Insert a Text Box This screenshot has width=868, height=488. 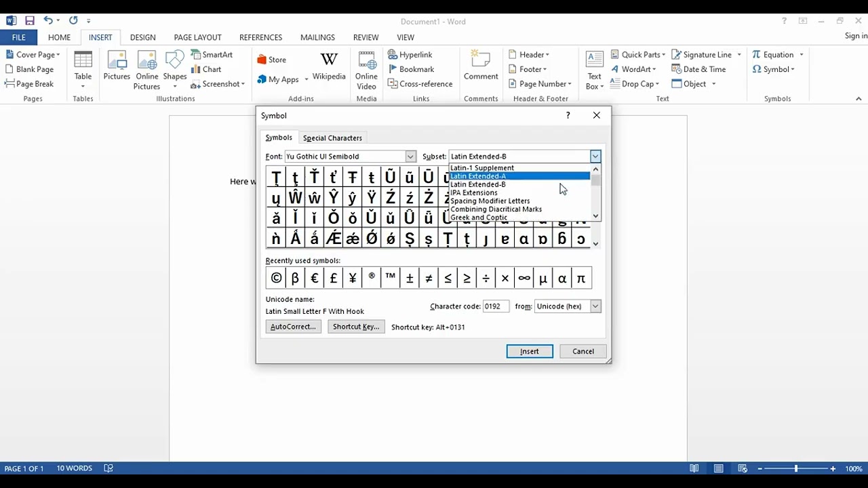pos(594,69)
